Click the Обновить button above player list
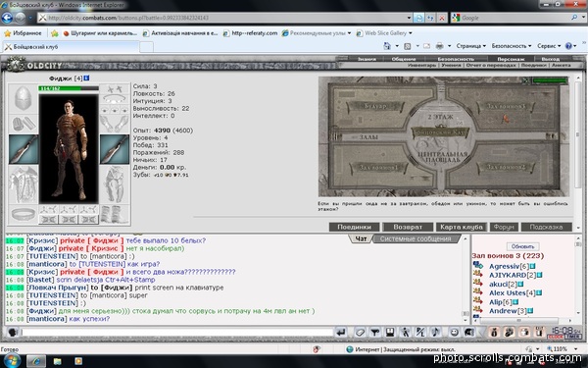The width and height of the screenshot is (588, 368). point(522,246)
